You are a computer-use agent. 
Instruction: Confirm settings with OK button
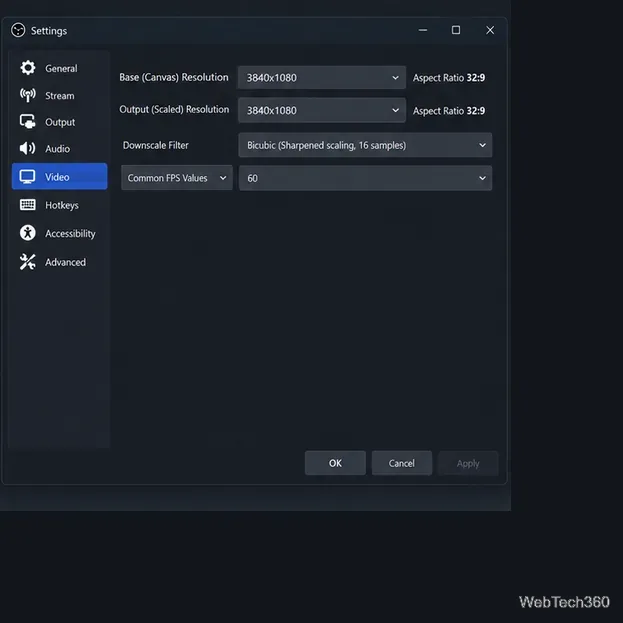pyautogui.click(x=335, y=463)
